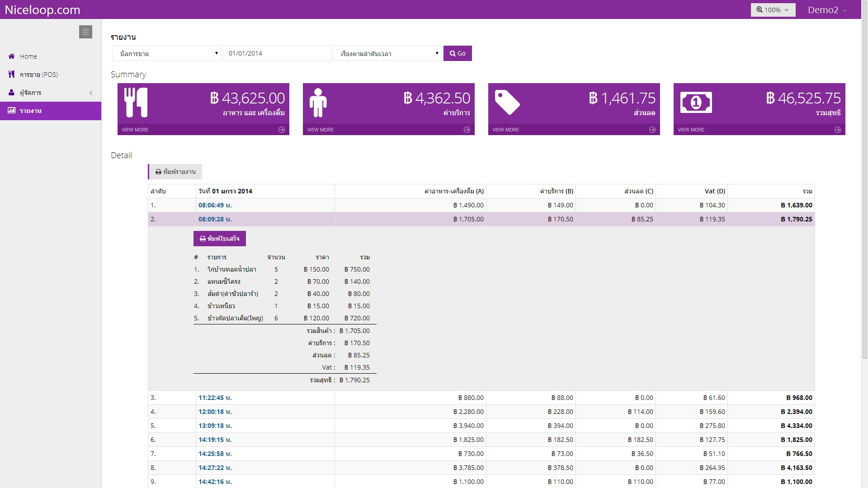Click VIEW MORE on the ส่วนลด card
Viewport: 868px width, 488px height.
[506, 130]
